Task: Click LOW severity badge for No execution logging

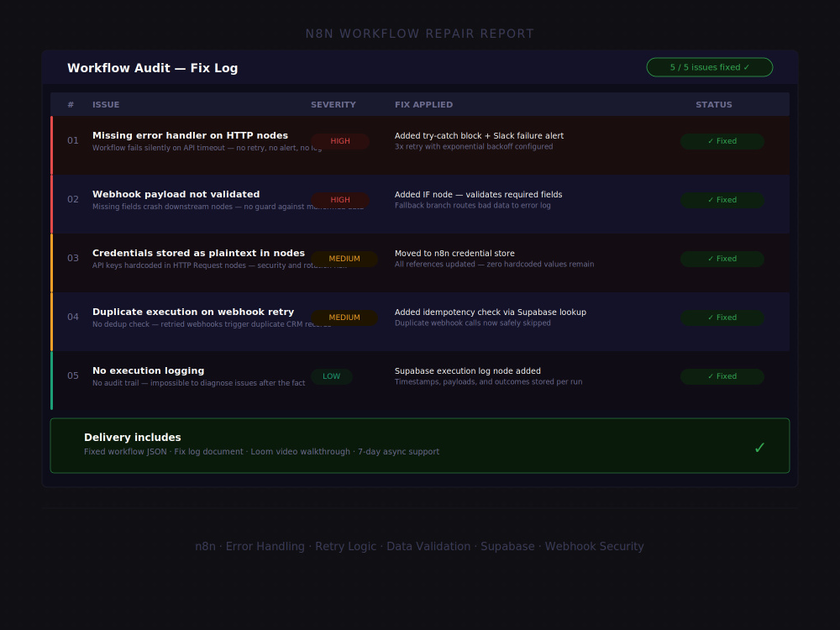Action: [331, 376]
